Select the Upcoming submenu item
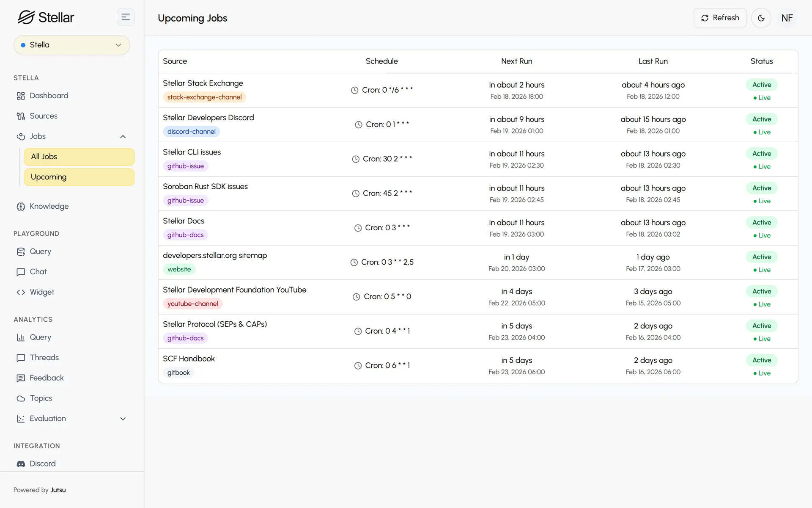The height and width of the screenshot is (508, 812). (x=79, y=177)
